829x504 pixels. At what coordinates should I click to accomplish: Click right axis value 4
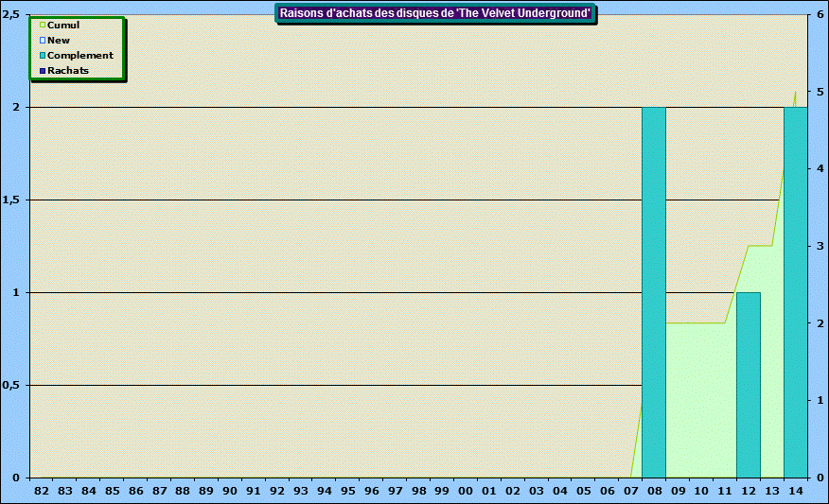pos(820,168)
